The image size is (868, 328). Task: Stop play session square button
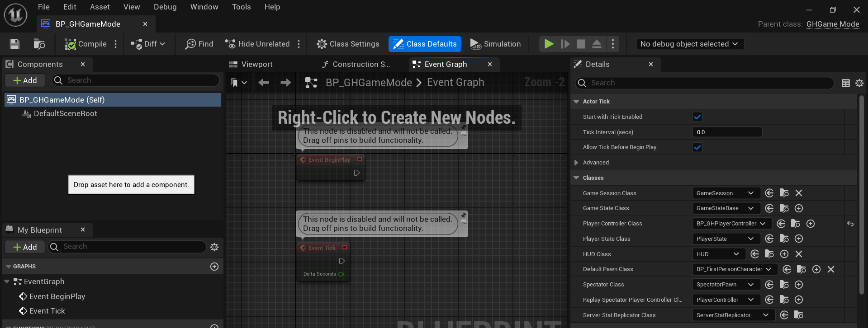coord(581,44)
